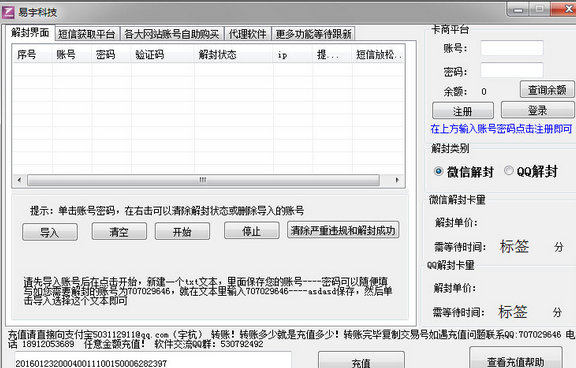Image resolution: width=576 pixels, height=368 pixels.
Task: Click the 查询余额 button
Action: pos(547,90)
